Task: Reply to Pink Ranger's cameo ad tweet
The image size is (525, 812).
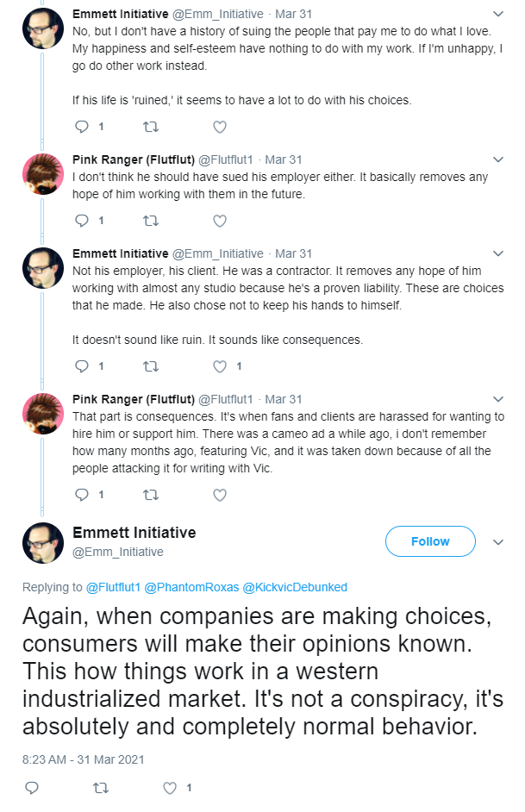Action: pos(82,495)
